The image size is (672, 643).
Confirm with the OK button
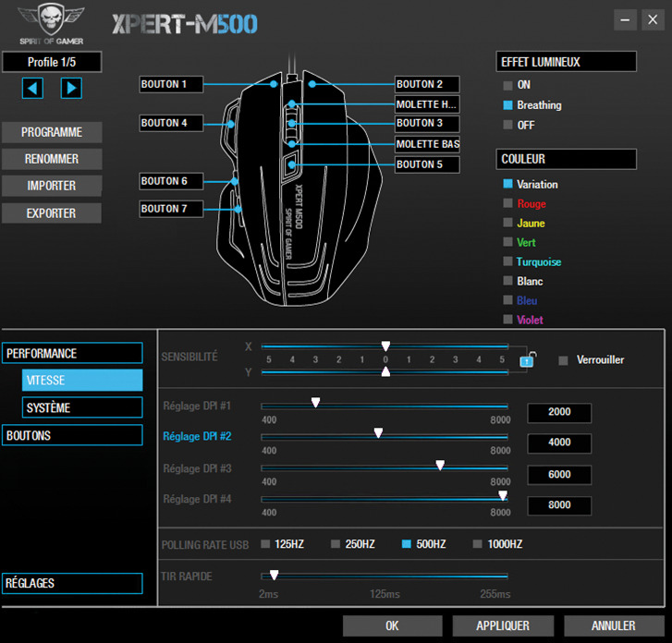click(x=392, y=626)
